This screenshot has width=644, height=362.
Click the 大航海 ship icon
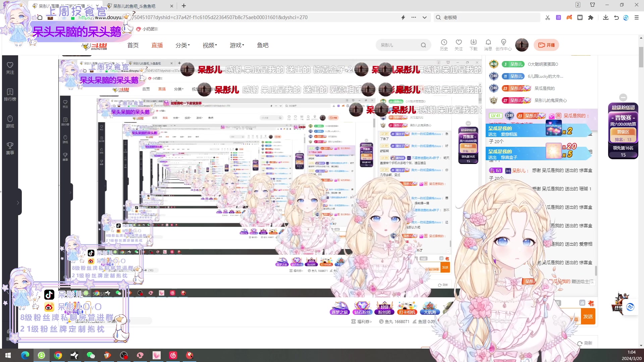pos(430,308)
